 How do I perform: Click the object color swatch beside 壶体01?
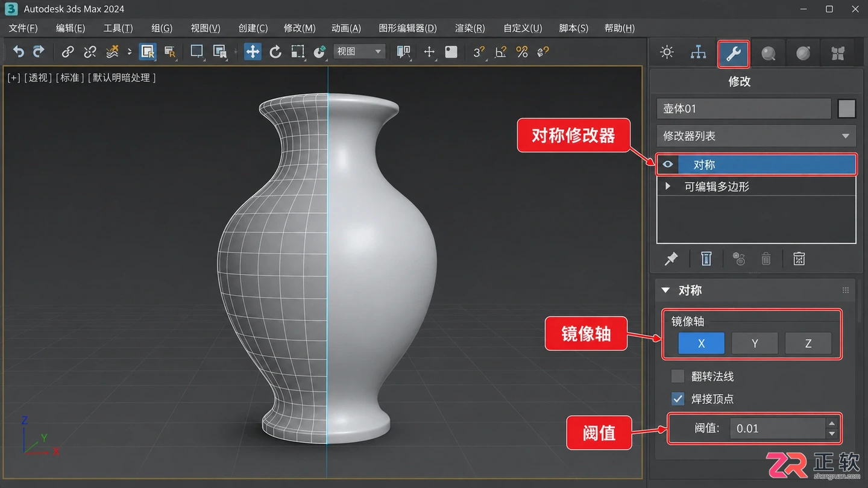click(847, 109)
